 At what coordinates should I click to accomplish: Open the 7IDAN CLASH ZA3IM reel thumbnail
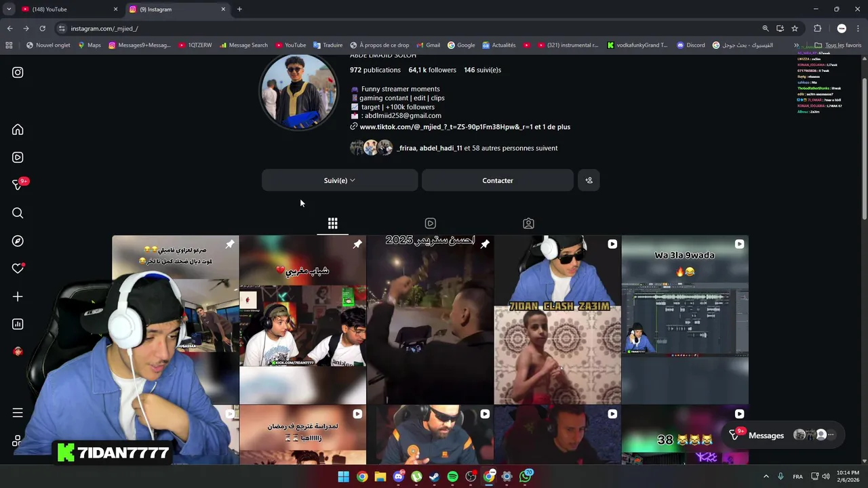557,320
